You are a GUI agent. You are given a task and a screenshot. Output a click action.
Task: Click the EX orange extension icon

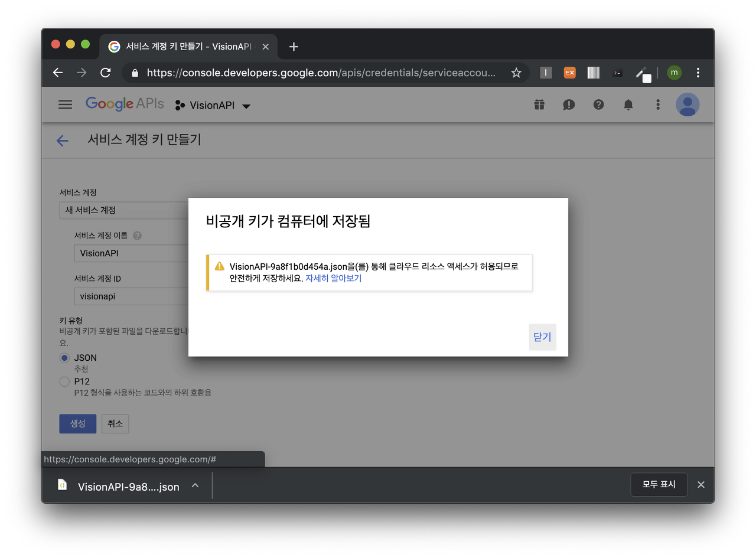point(569,73)
